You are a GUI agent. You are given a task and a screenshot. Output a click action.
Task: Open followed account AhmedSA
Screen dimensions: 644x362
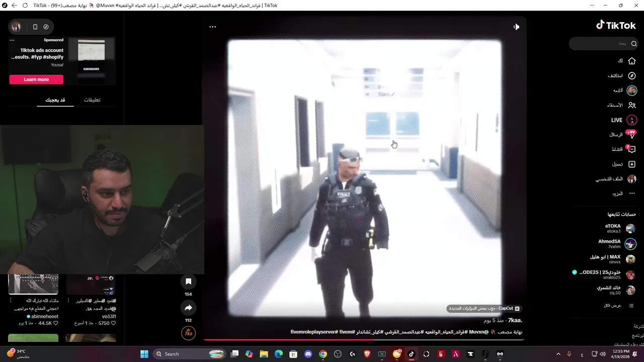617,244
